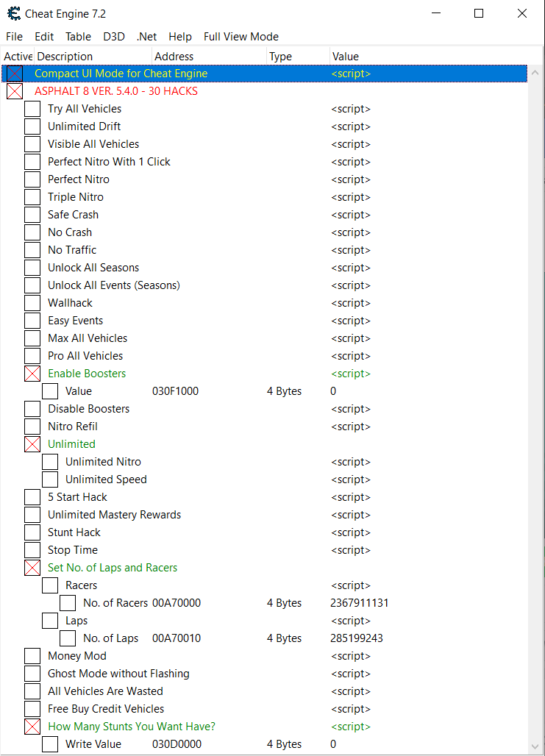This screenshot has width=545, height=756.
Task: Collapse Enable Boosters checked box
Action: pos(32,374)
